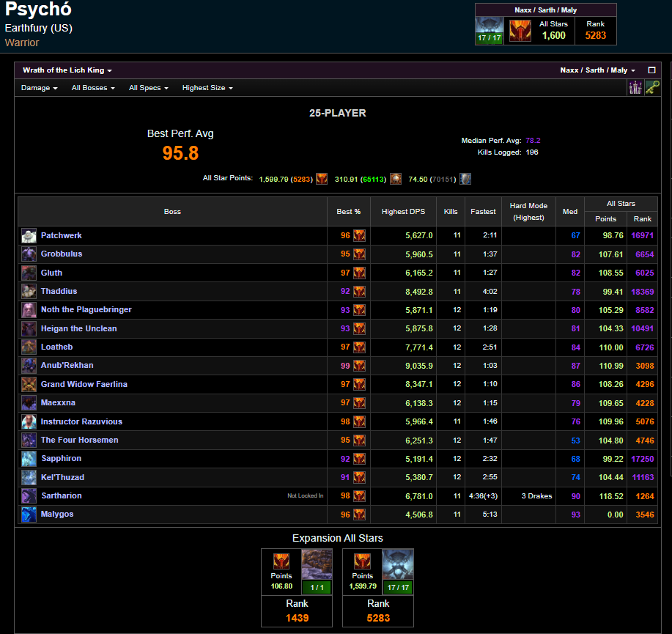
Task: Open the Gluth boss icon
Action: pos(29,273)
